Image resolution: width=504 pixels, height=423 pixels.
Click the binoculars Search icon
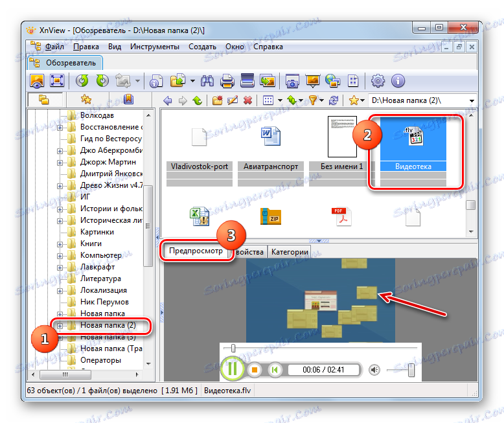pos(207,81)
